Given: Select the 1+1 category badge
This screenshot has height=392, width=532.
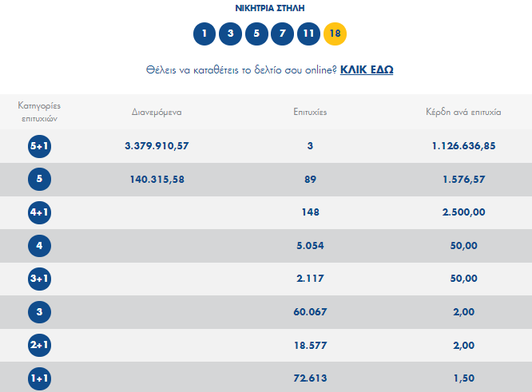Looking at the screenshot, I should point(39,378).
